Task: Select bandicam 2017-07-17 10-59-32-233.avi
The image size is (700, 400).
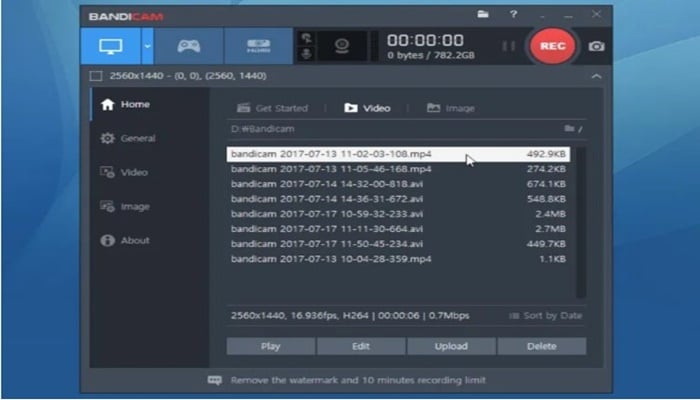Action: (x=398, y=214)
